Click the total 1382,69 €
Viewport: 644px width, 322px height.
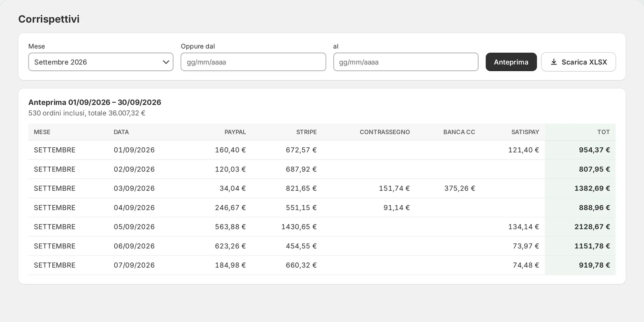coord(592,188)
